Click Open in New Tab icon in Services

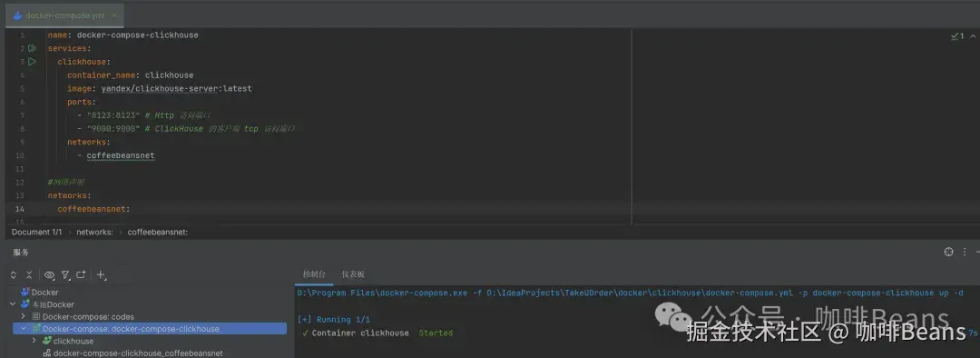tap(82, 274)
